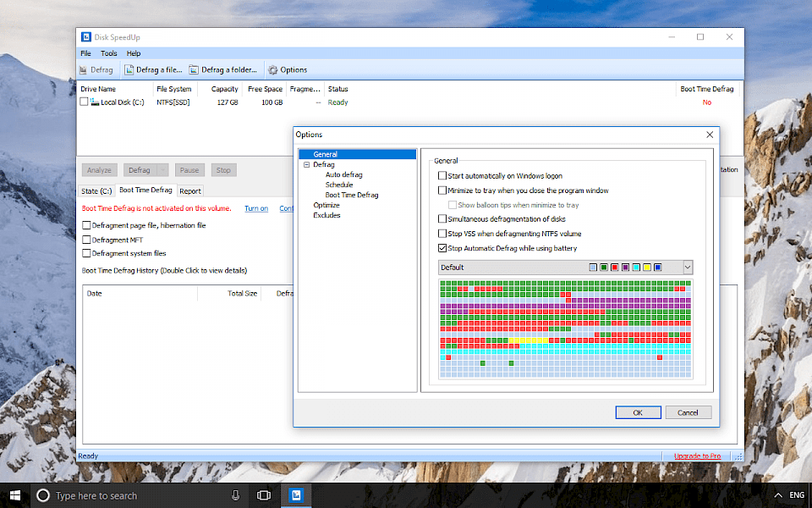Click the yellow swatch in the Default scheme box
The image size is (812, 508).
(647, 268)
